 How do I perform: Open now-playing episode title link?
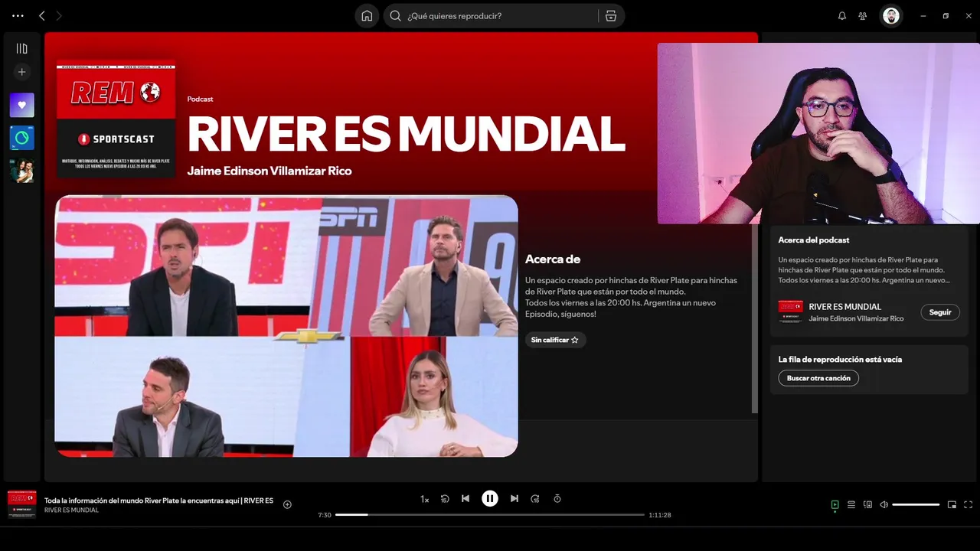click(x=158, y=500)
